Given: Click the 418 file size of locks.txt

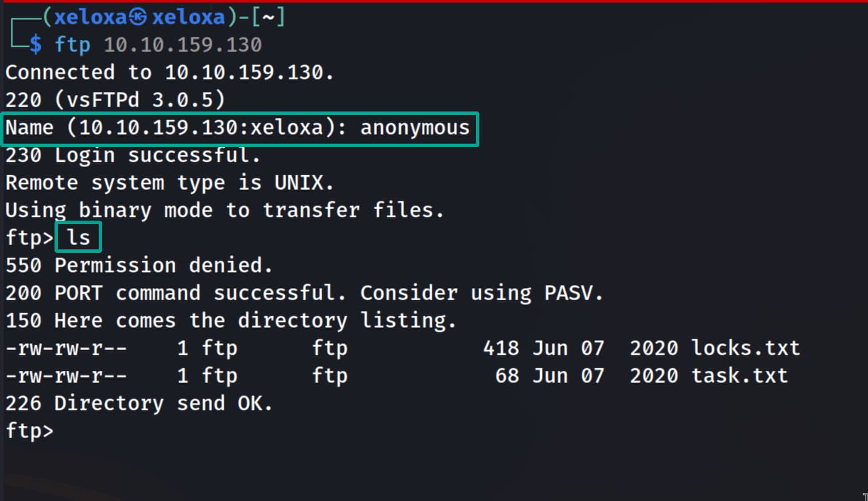Looking at the screenshot, I should click(x=501, y=348).
